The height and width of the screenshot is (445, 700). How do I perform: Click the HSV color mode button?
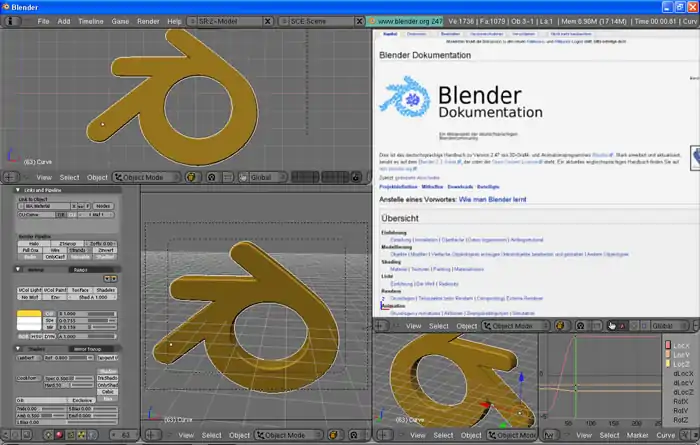(x=36, y=336)
